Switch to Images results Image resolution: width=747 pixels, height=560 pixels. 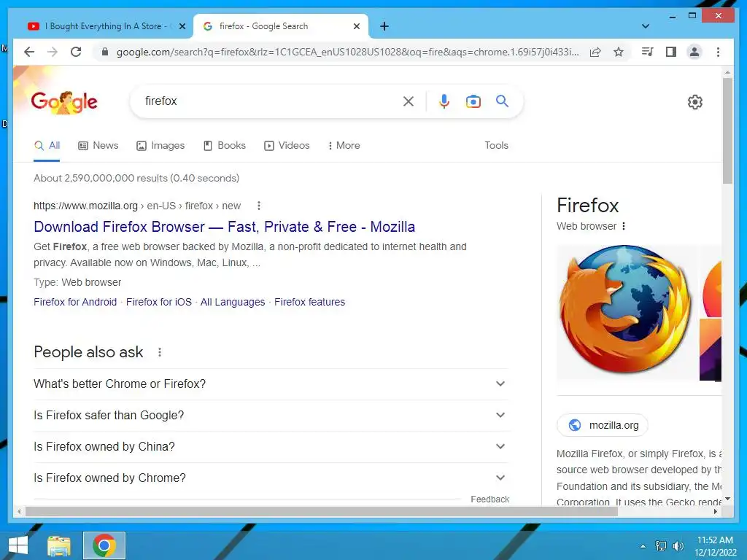point(160,145)
